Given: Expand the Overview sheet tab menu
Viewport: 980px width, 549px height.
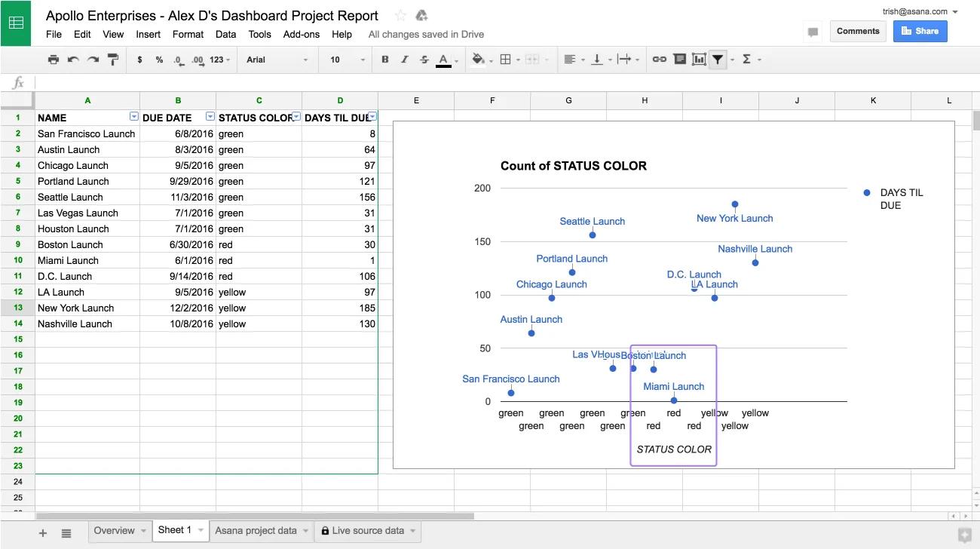Looking at the screenshot, I should (143, 531).
